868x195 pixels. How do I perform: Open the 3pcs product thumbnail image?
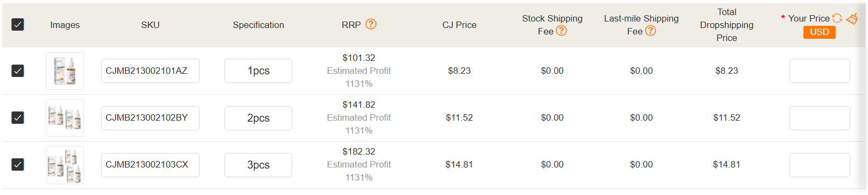click(65, 164)
